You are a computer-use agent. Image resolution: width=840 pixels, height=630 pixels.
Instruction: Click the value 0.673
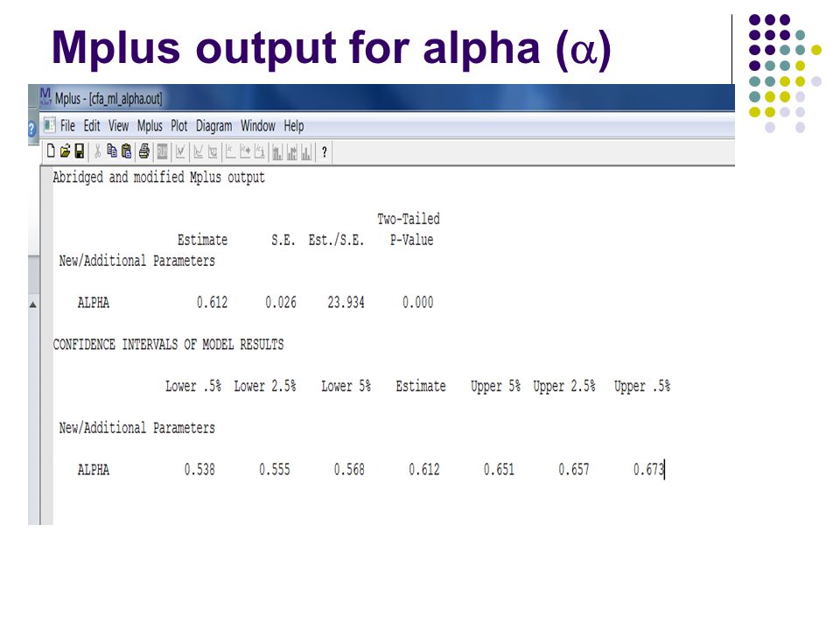click(648, 470)
